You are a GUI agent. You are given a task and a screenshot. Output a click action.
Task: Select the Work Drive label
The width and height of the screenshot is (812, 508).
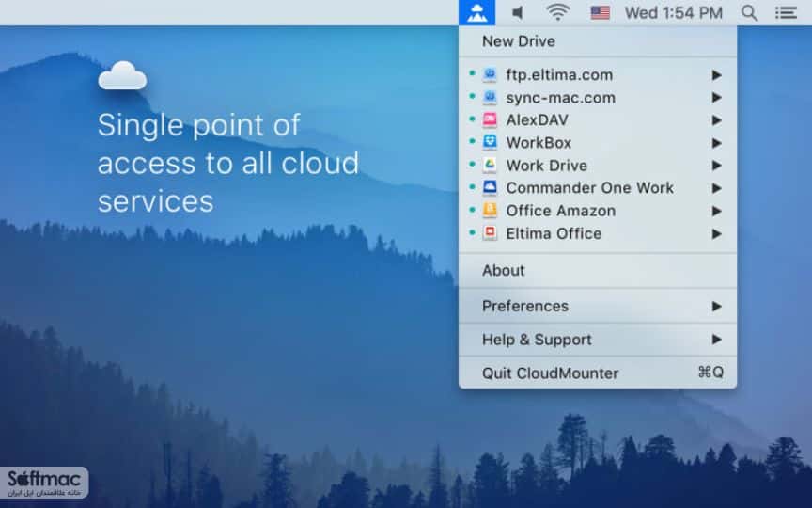pyautogui.click(x=547, y=166)
